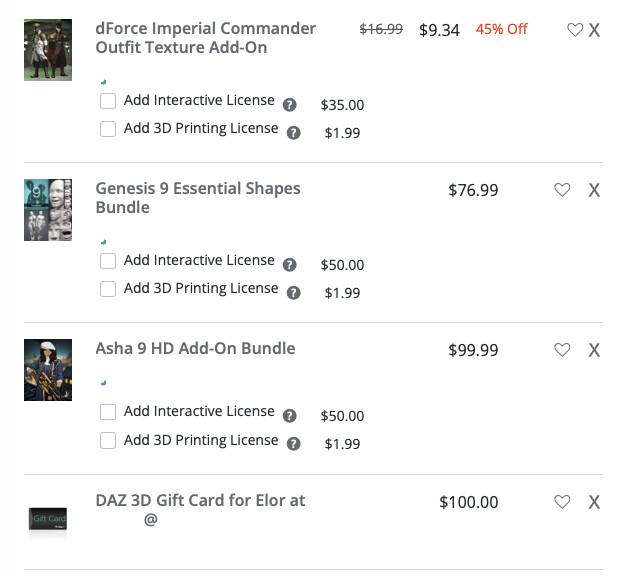Wishlist the Asha 9 HD Add-On Bundle
Viewport: 619px width, 576px height.
[562, 350]
